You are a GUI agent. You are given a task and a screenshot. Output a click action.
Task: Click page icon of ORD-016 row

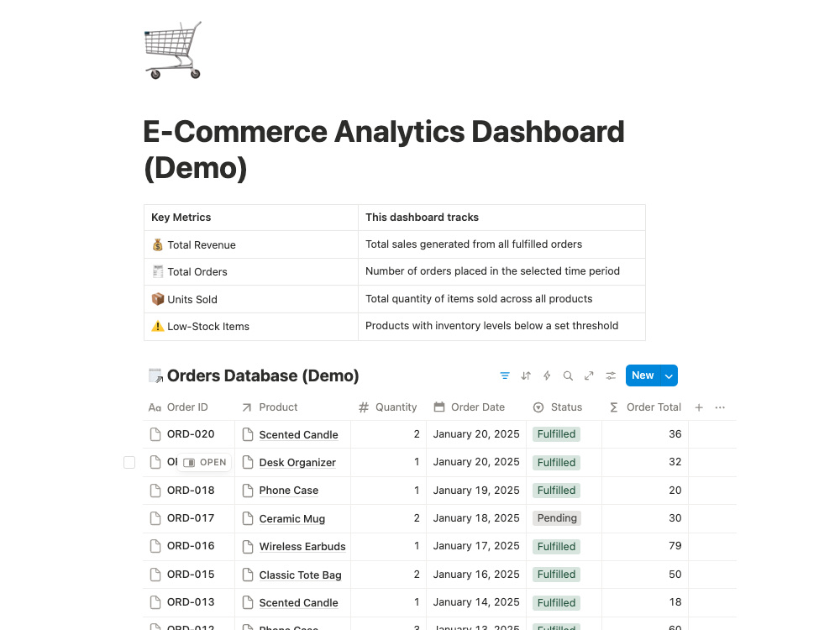[155, 547]
